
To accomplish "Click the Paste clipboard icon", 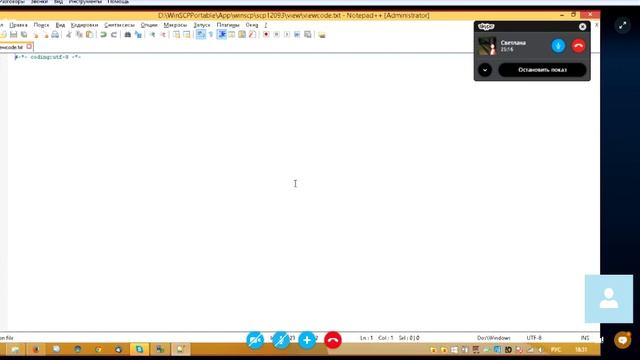I will click(89, 35).
